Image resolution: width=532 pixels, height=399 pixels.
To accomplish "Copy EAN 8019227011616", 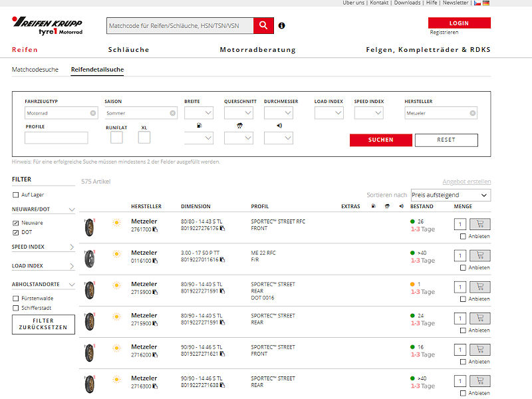I will (222, 259).
